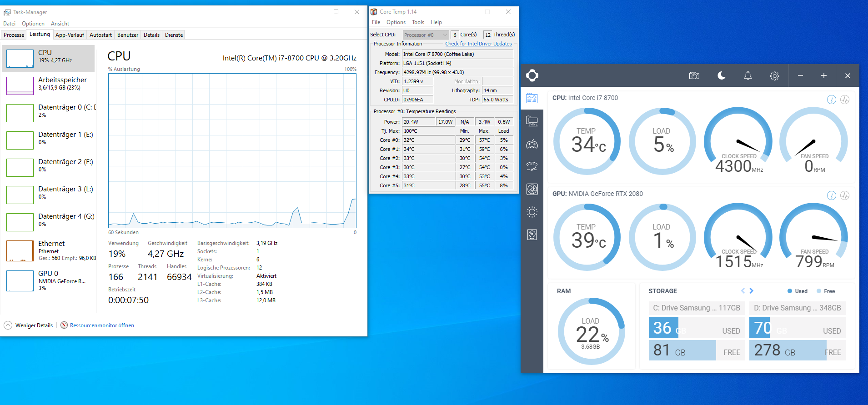868x405 pixels.
Task: Open Ansicht menu in Task-Manager
Action: pyautogui.click(x=60, y=24)
